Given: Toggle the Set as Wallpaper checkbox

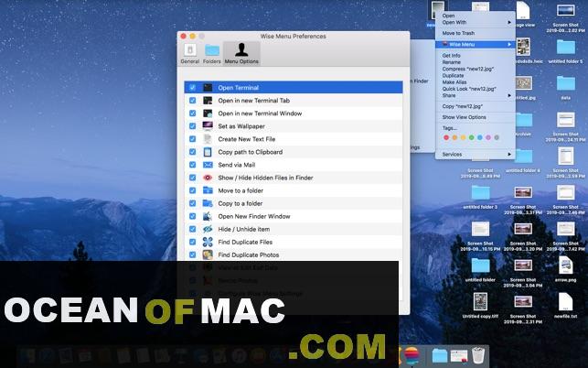Looking at the screenshot, I should point(192,126).
